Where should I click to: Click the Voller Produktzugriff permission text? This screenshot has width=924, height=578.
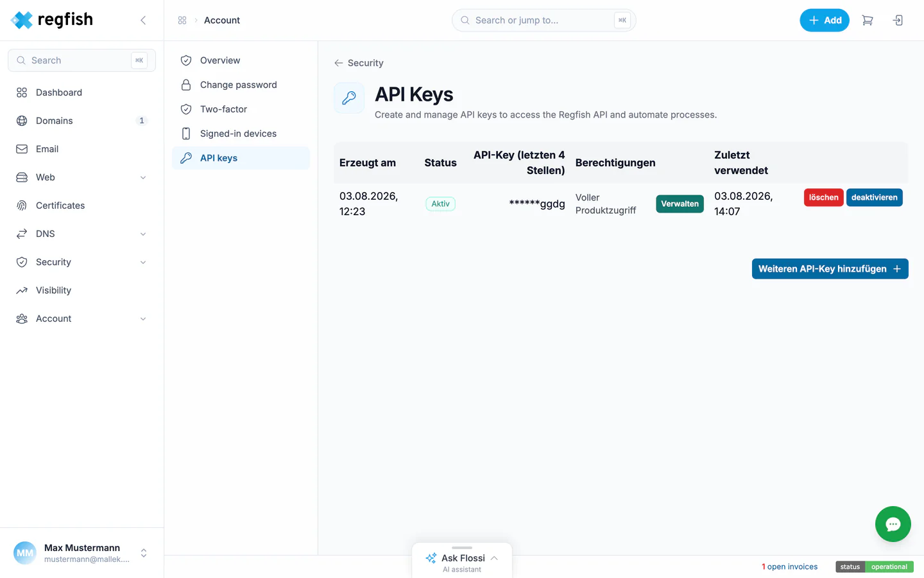point(606,204)
